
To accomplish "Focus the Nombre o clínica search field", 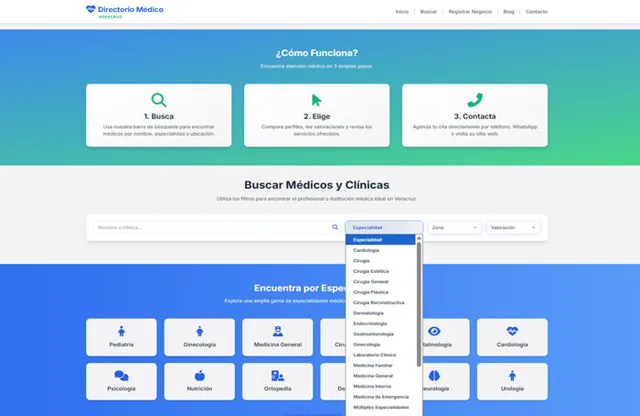I will 217,227.
